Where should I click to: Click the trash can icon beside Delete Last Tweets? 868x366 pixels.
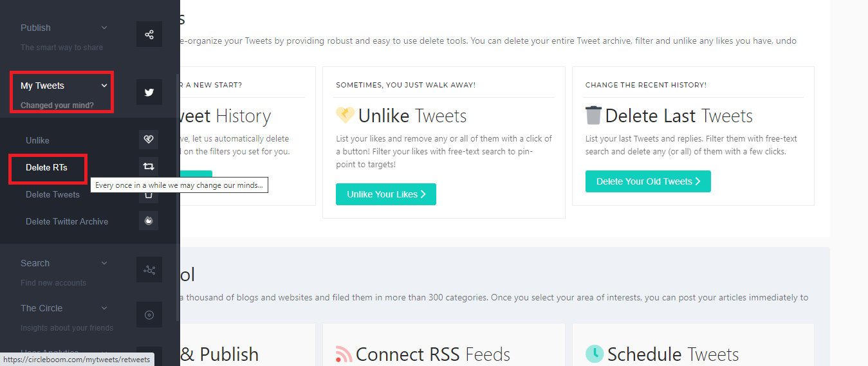(593, 116)
